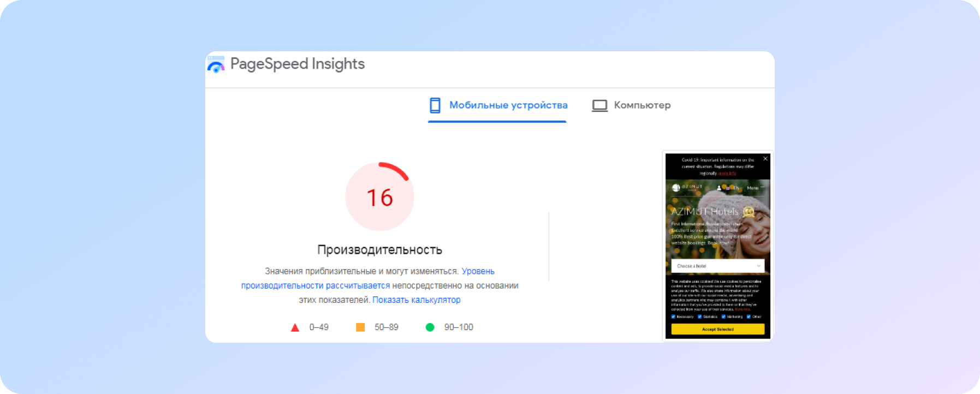The image size is (980, 394).
Task: Open the Menu hamburger in the preview
Action: coord(756,188)
